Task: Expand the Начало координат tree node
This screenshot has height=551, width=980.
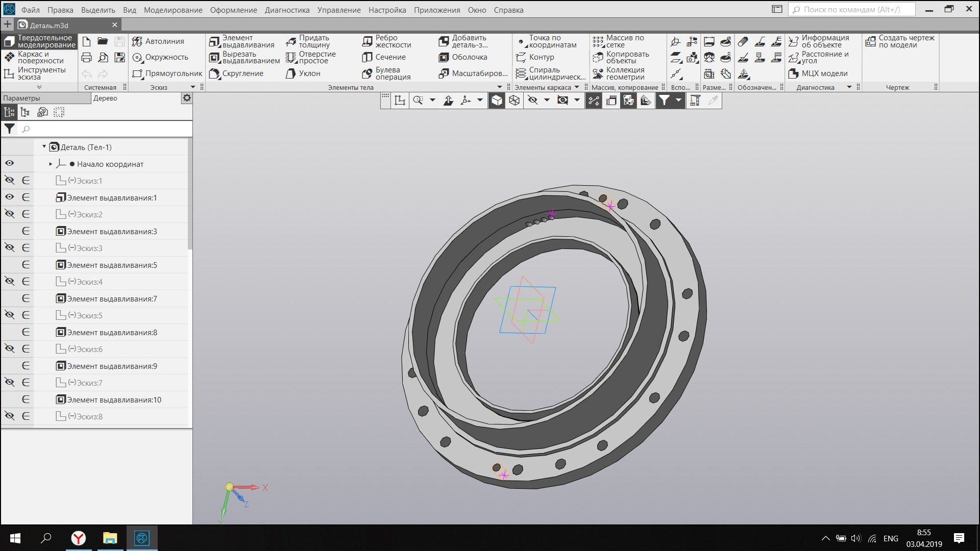Action: click(x=51, y=164)
